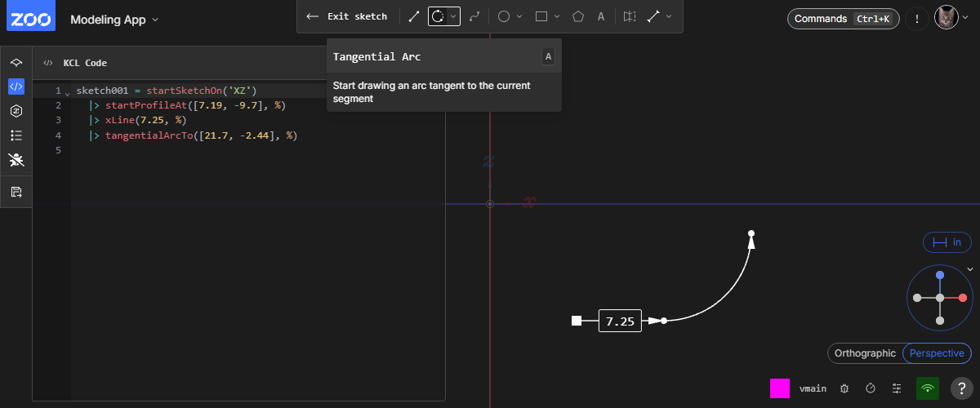The image size is (980, 408).
Task: Click the magenta color square
Action: pos(780,388)
